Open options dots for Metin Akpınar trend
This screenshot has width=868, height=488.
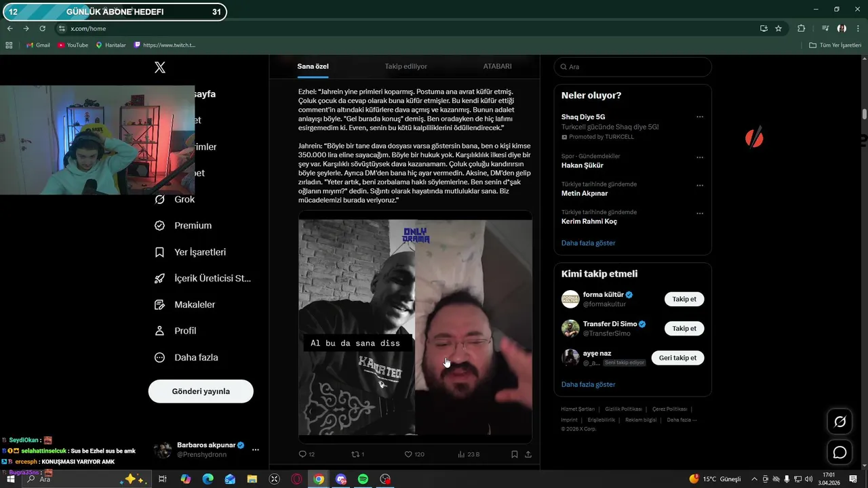[700, 185]
